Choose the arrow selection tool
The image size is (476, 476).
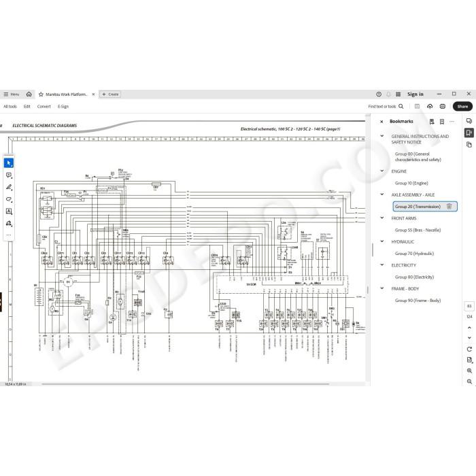pyautogui.click(x=8, y=163)
